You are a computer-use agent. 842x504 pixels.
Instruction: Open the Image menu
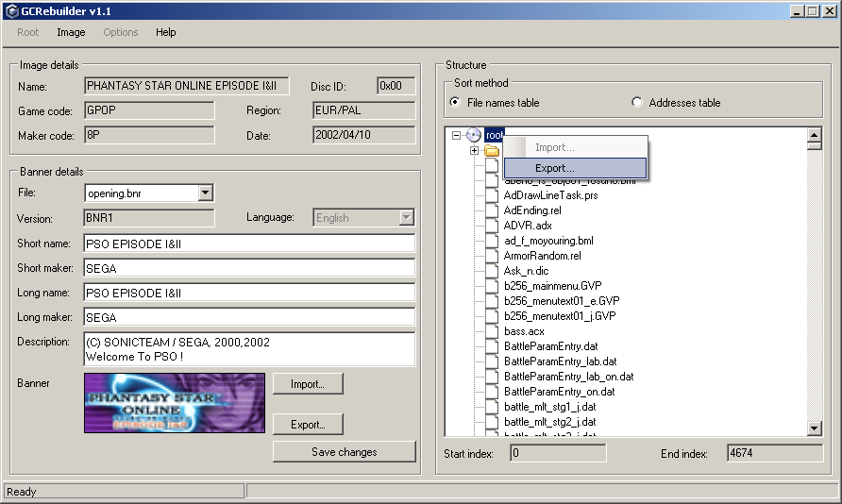(71, 32)
